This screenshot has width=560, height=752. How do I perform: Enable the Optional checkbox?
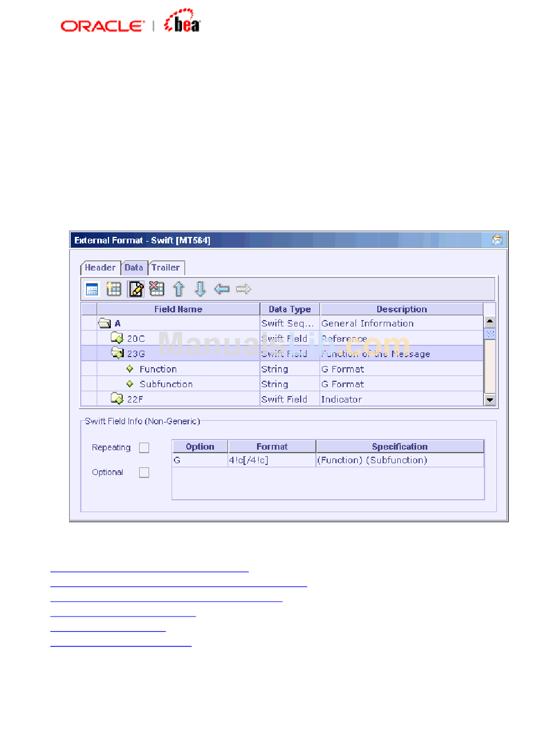[x=144, y=473]
